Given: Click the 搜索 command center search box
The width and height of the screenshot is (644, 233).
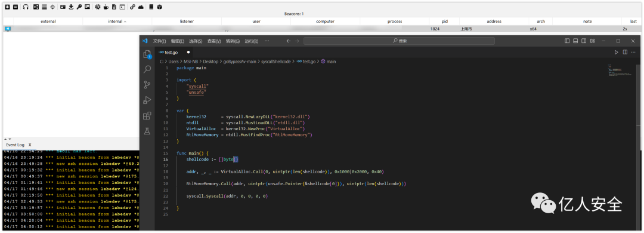Looking at the screenshot, I should point(399,41).
